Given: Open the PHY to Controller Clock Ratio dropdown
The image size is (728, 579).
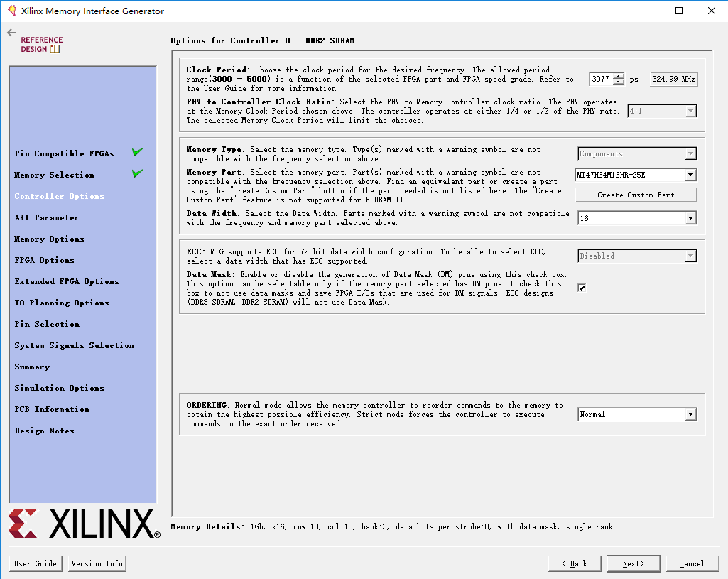Looking at the screenshot, I should point(662,111).
